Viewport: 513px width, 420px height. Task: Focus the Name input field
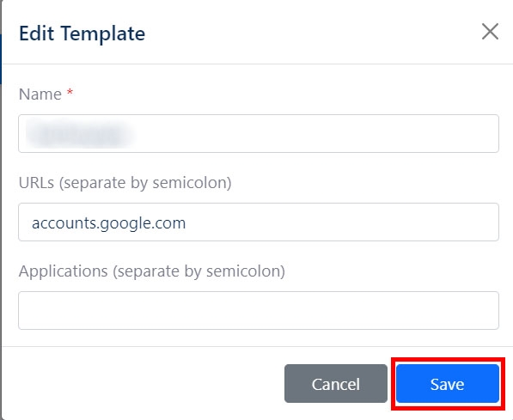259,133
